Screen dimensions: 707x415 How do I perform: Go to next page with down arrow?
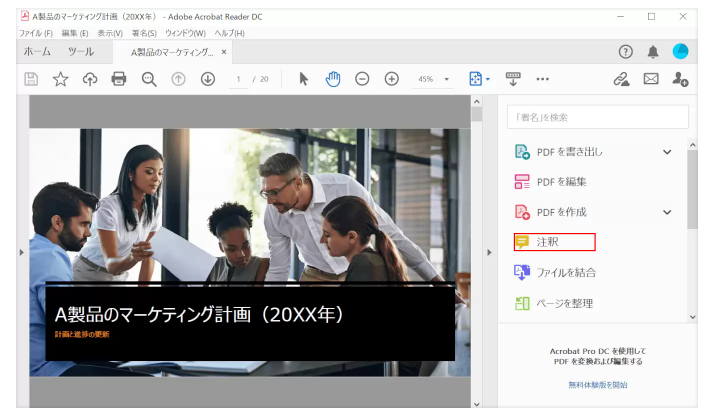[x=208, y=79]
